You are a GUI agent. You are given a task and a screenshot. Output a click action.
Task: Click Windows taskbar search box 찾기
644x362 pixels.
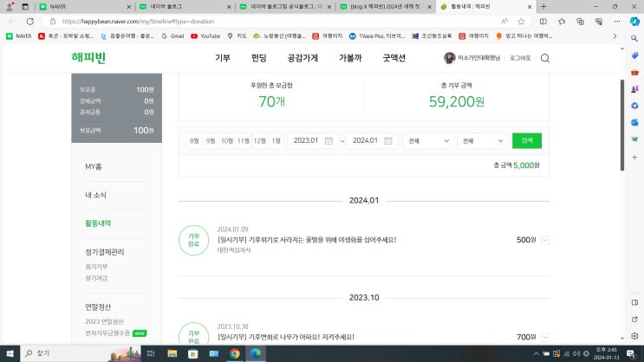coord(80,353)
